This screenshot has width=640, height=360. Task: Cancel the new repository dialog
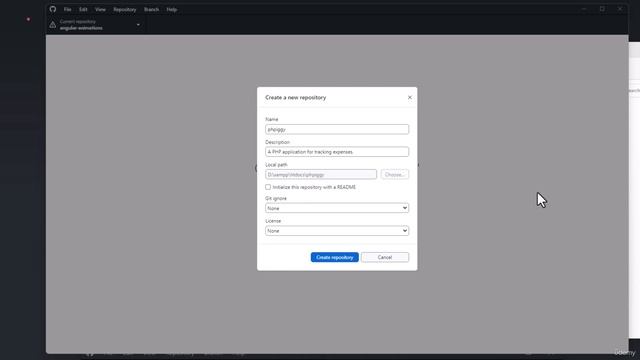385,257
